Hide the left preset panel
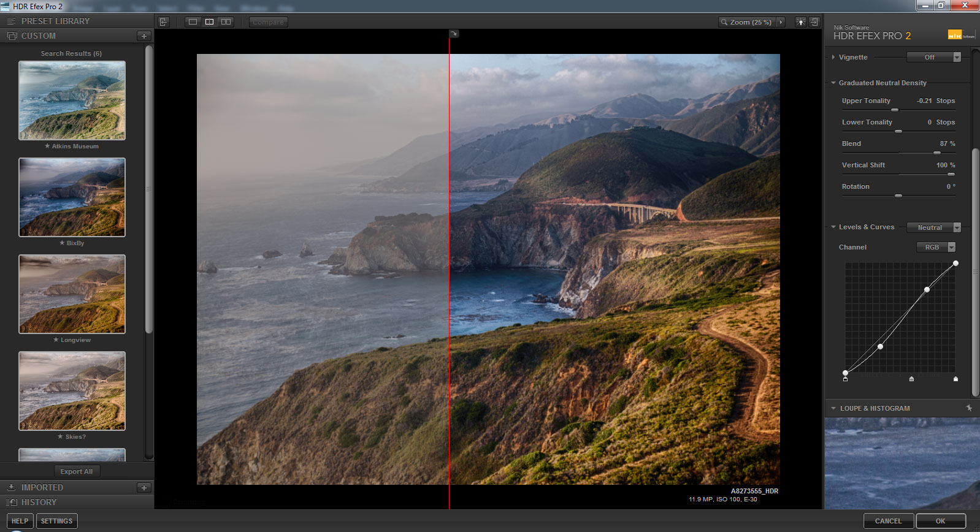 tap(163, 22)
